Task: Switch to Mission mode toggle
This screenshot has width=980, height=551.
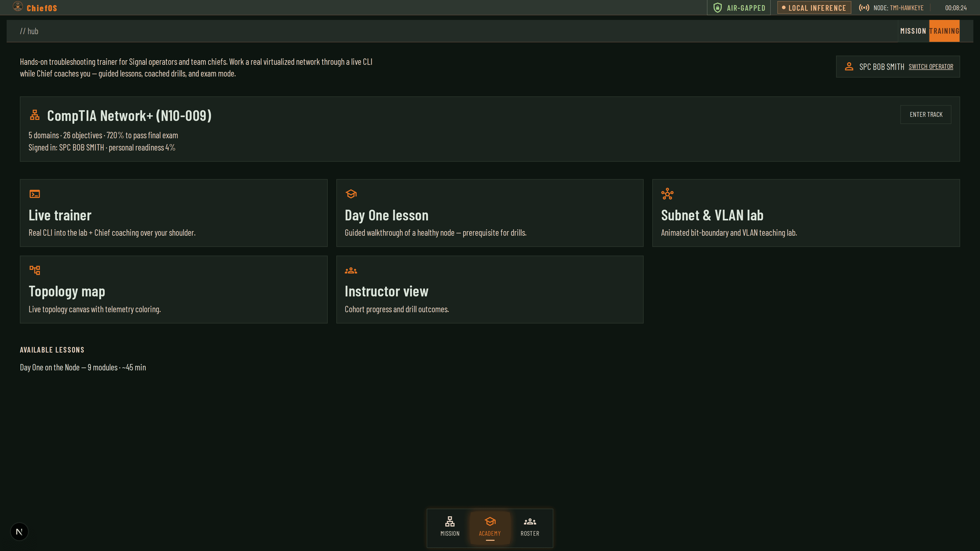Action: [x=913, y=31]
